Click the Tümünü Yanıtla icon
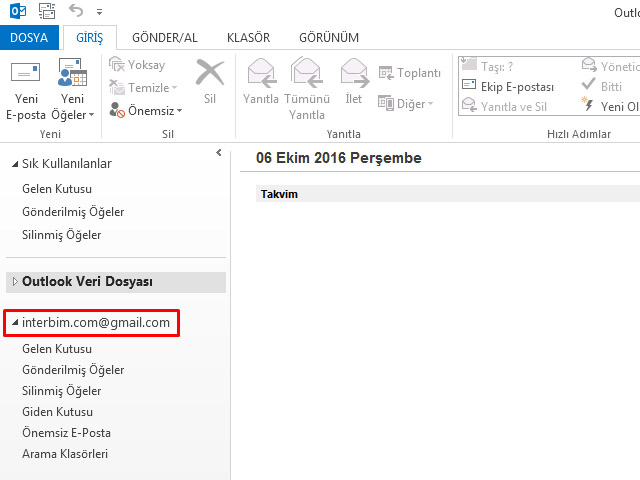Screen dimensions: 640x480 coord(306,74)
